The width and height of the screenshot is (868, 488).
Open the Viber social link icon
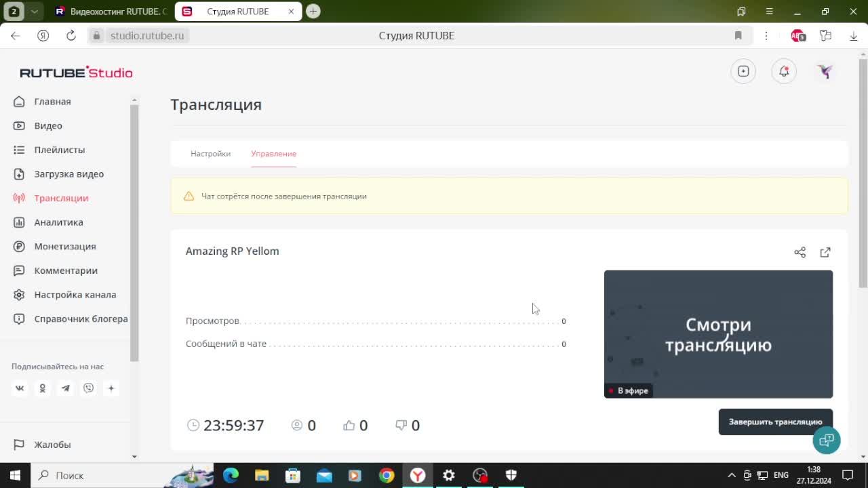[89, 388]
